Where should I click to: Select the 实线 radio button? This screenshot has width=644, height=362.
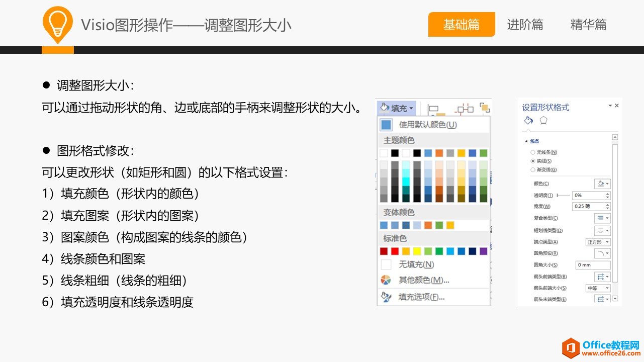[533, 161]
